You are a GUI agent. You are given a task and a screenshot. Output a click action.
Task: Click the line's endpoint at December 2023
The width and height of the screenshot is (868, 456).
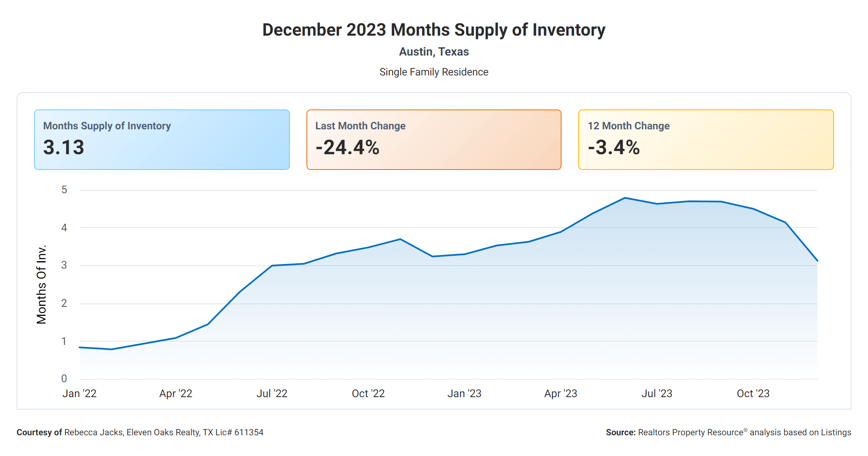(x=817, y=260)
